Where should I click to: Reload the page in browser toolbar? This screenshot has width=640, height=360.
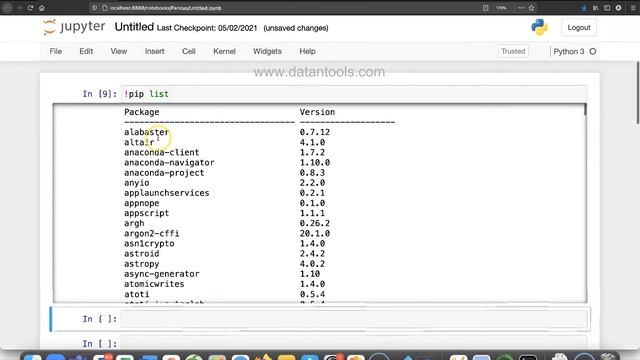click(x=30, y=8)
